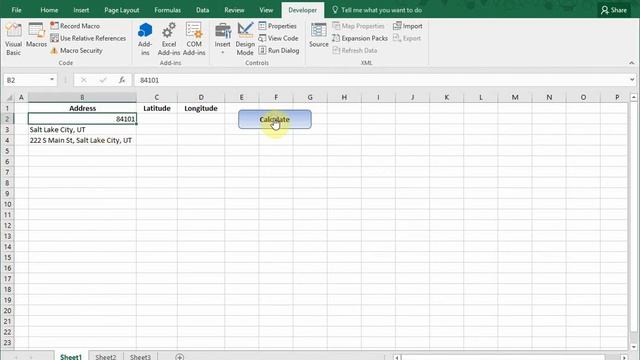Image resolution: width=640 pixels, height=360 pixels.
Task: Open Macro Security settings
Action: [76, 51]
